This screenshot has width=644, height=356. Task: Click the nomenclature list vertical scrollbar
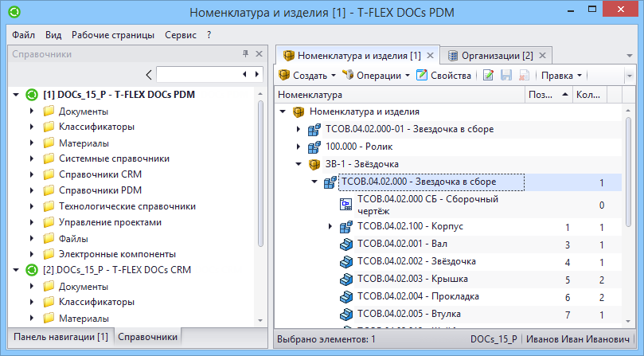pos(628,172)
